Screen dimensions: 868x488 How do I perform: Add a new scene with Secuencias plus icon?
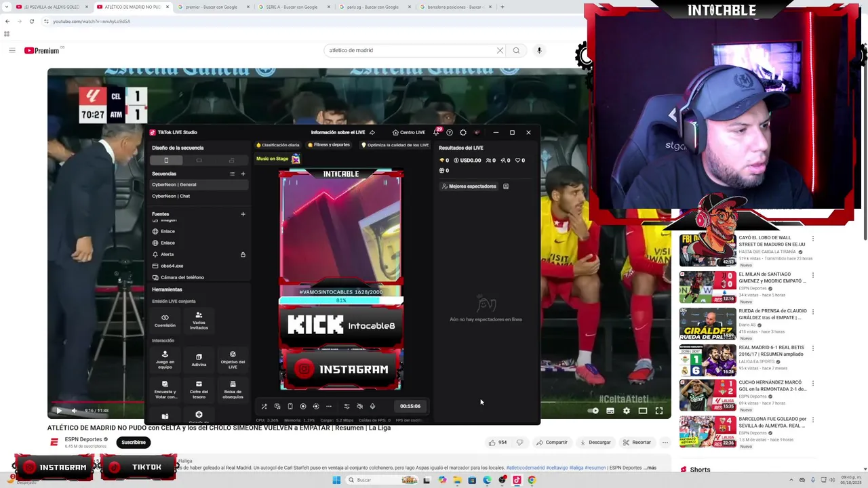[x=243, y=174]
